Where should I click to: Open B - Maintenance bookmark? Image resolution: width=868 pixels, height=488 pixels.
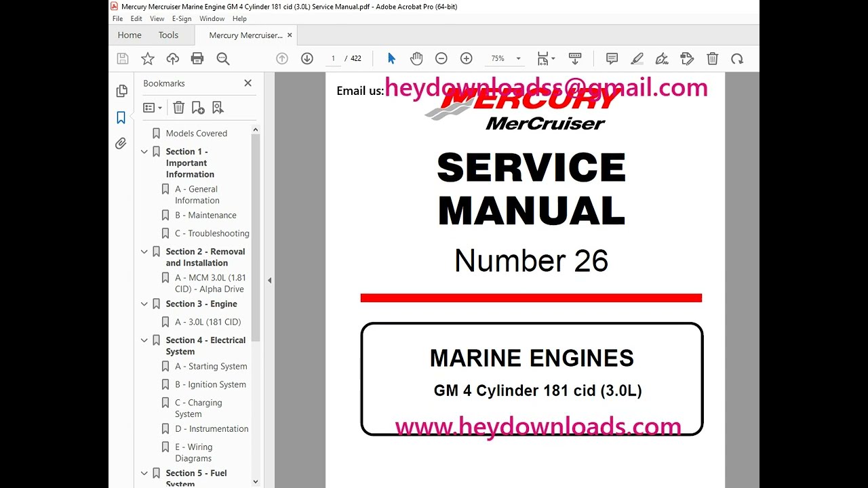click(205, 216)
